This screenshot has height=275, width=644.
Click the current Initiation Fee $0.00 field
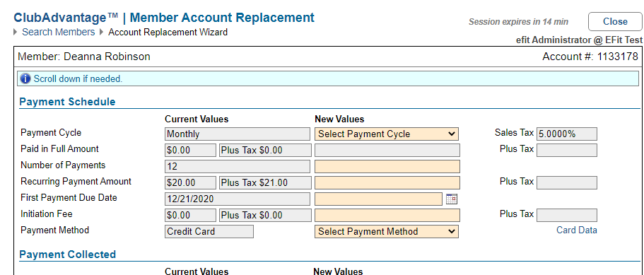point(191,215)
